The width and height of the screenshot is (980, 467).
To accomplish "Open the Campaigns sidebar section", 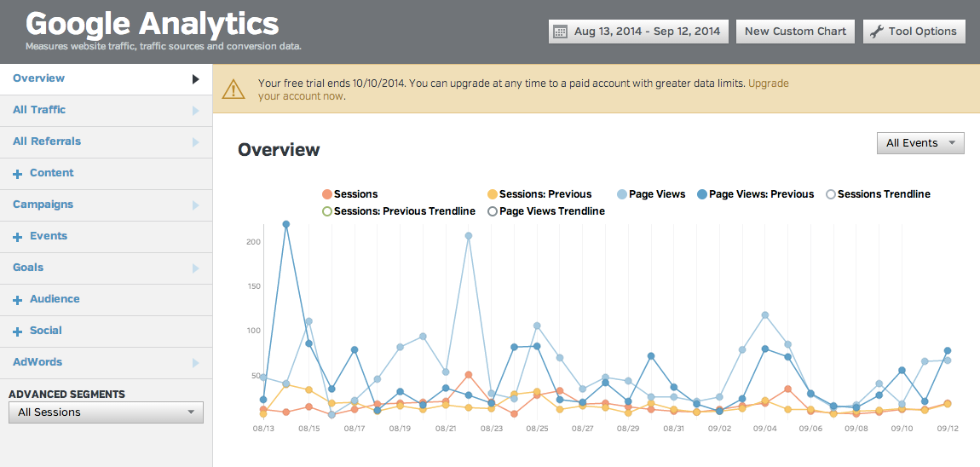I will coord(43,205).
